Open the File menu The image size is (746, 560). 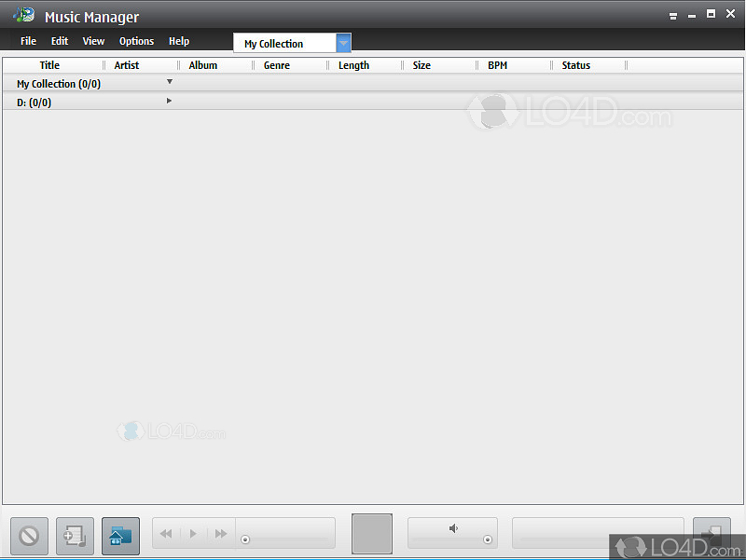coord(29,41)
